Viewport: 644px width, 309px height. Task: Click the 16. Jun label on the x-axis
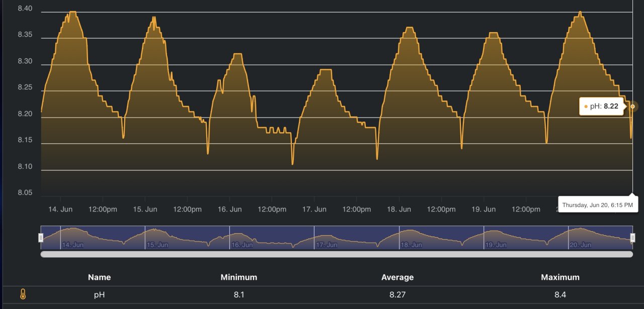pyautogui.click(x=229, y=209)
